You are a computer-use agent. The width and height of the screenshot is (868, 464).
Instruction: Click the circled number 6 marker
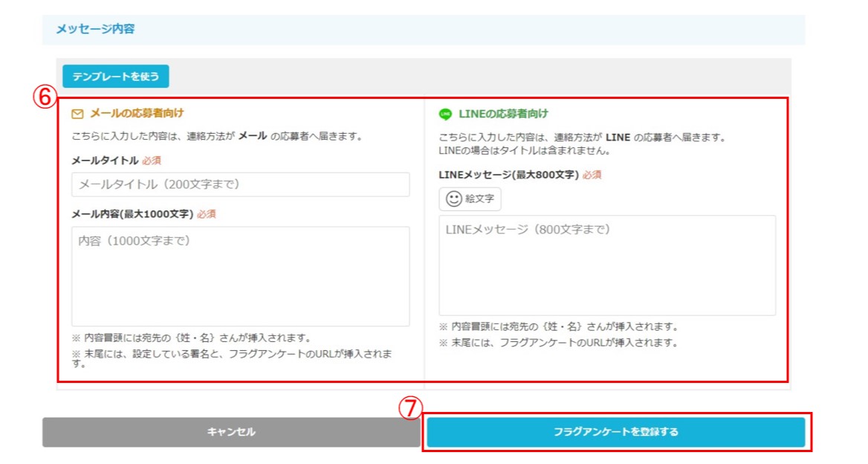click(46, 97)
